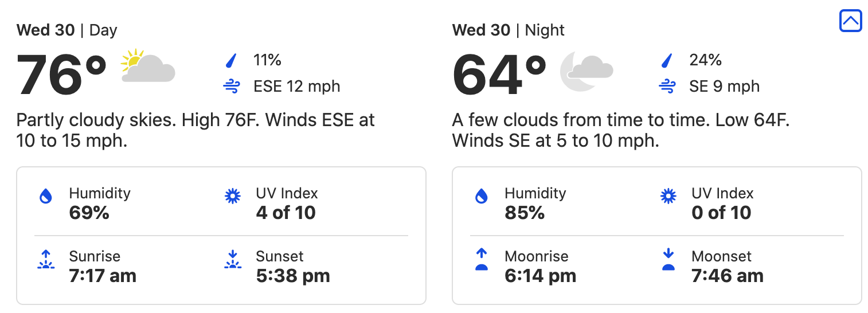Click the daytime rain chance droplet icon
The image size is (868, 313).
(x=231, y=60)
